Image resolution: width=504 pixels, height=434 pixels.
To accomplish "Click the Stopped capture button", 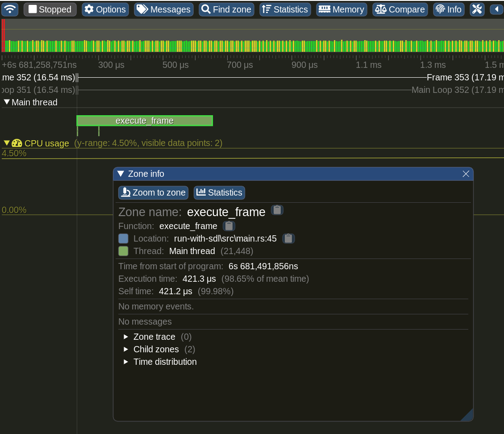I will pos(50,9).
